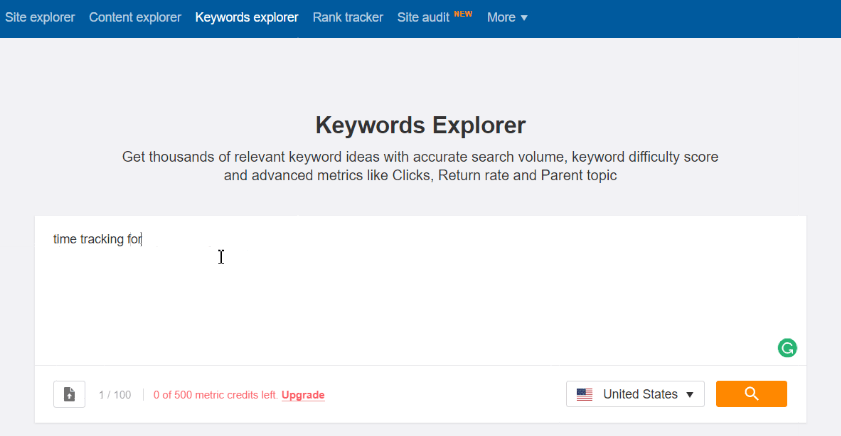The height and width of the screenshot is (436, 841).
Task: Open Content explorer tab
Action: (135, 18)
